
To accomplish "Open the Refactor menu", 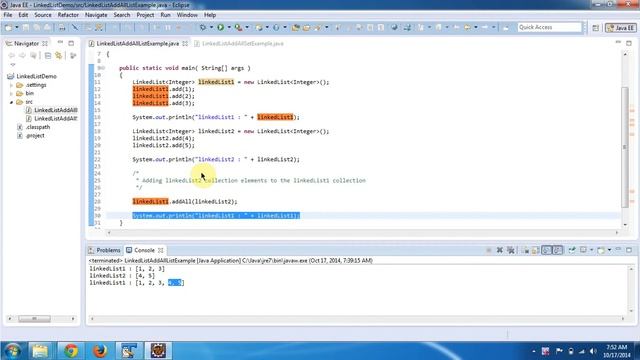I will tap(68, 15).
